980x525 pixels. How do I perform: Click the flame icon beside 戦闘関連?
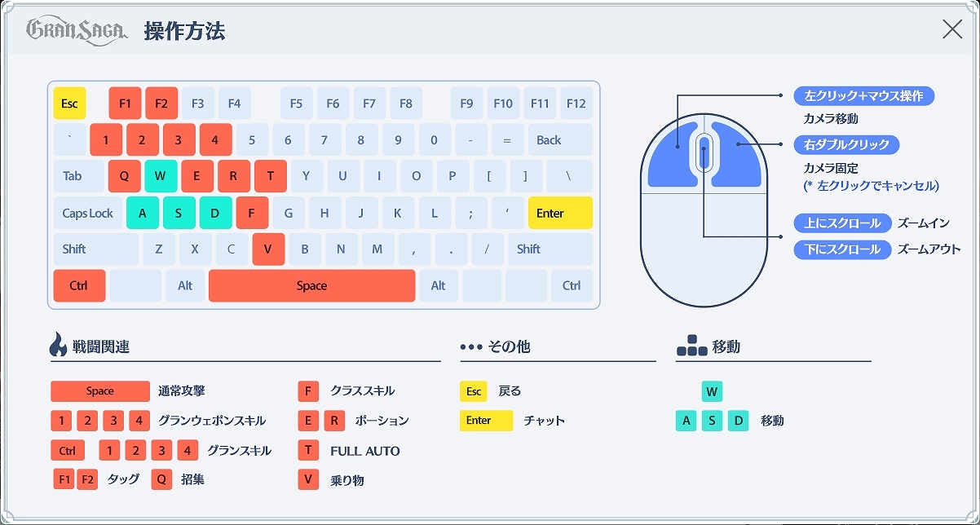click(x=59, y=346)
